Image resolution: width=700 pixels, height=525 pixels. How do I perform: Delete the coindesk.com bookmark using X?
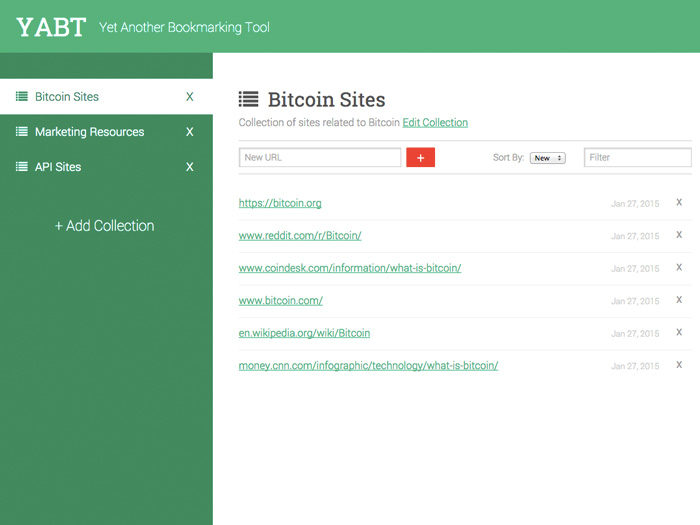click(x=679, y=267)
